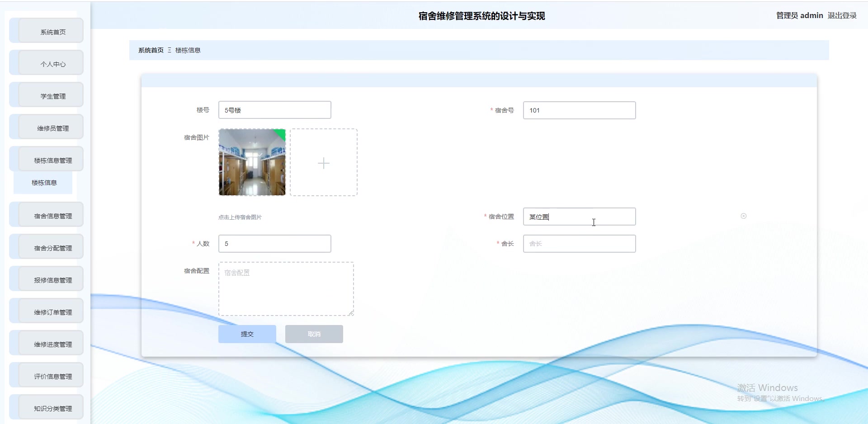Image resolution: width=868 pixels, height=424 pixels.
Task: Click the circular clear icon beside 宿舍位置 field
Action: coord(743,216)
